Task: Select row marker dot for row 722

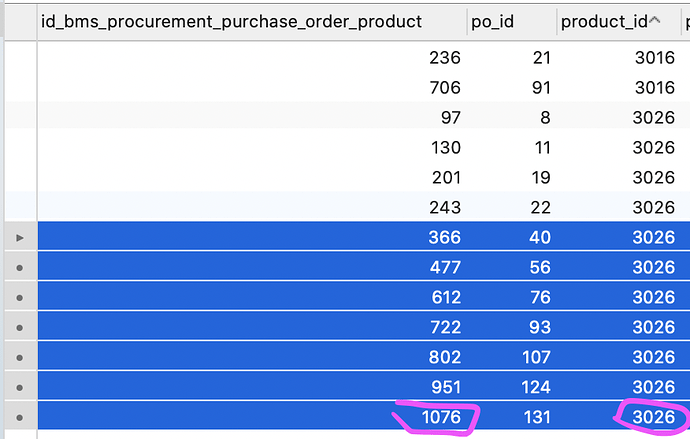Action: [x=19, y=327]
